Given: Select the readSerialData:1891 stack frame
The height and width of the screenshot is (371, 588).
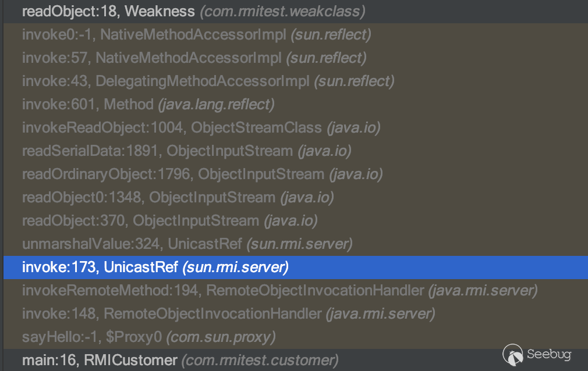Looking at the screenshot, I should point(157,151).
